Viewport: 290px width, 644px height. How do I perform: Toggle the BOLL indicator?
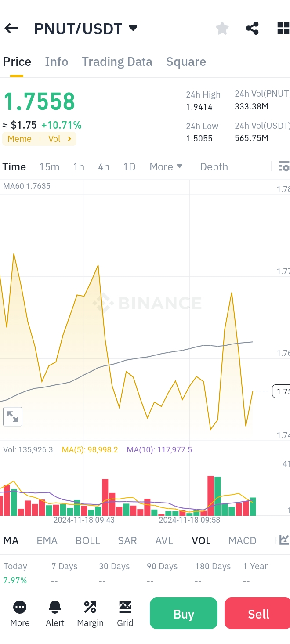(x=88, y=540)
